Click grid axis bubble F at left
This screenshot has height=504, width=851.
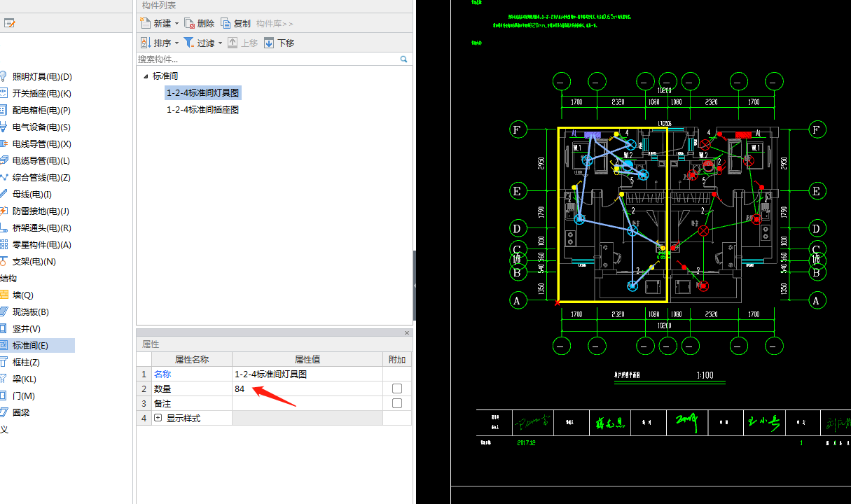tap(518, 129)
